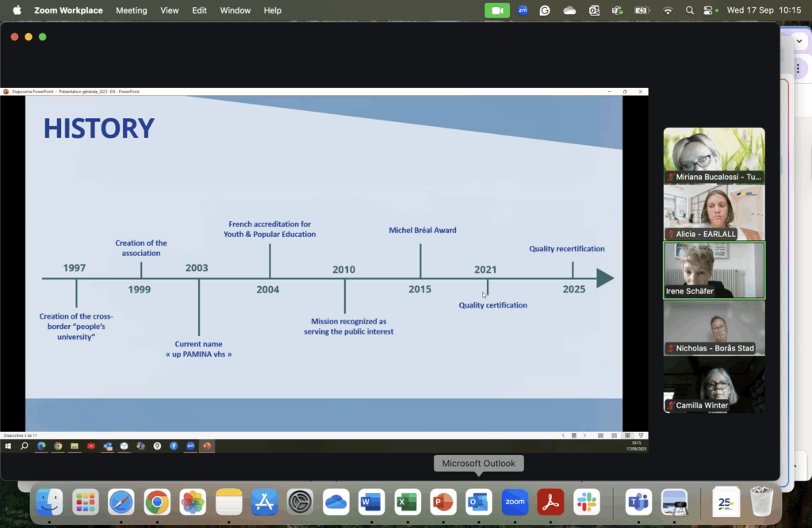
Task: Click Edge icon in shared Windows taskbar
Action: pyautogui.click(x=41, y=446)
